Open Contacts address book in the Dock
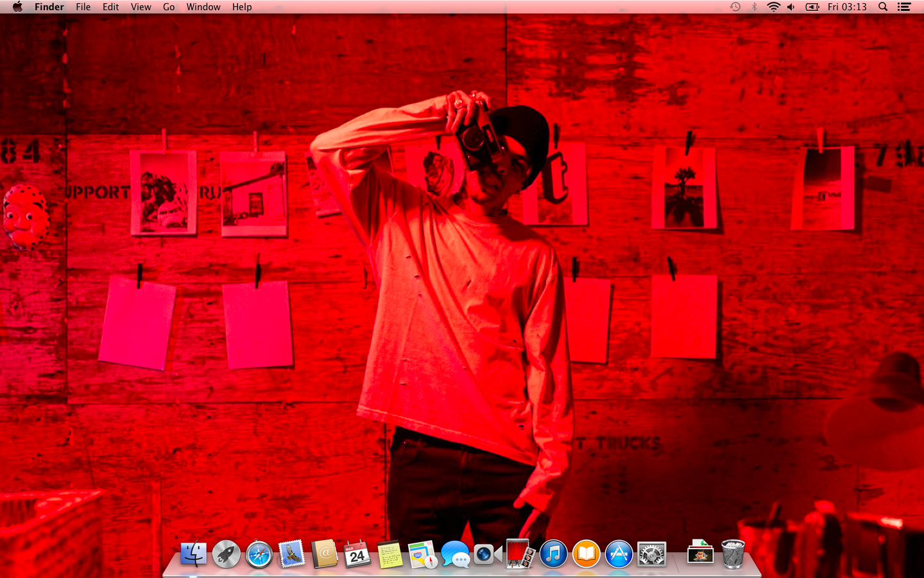Viewport: 924px width, 578px height. click(x=324, y=554)
